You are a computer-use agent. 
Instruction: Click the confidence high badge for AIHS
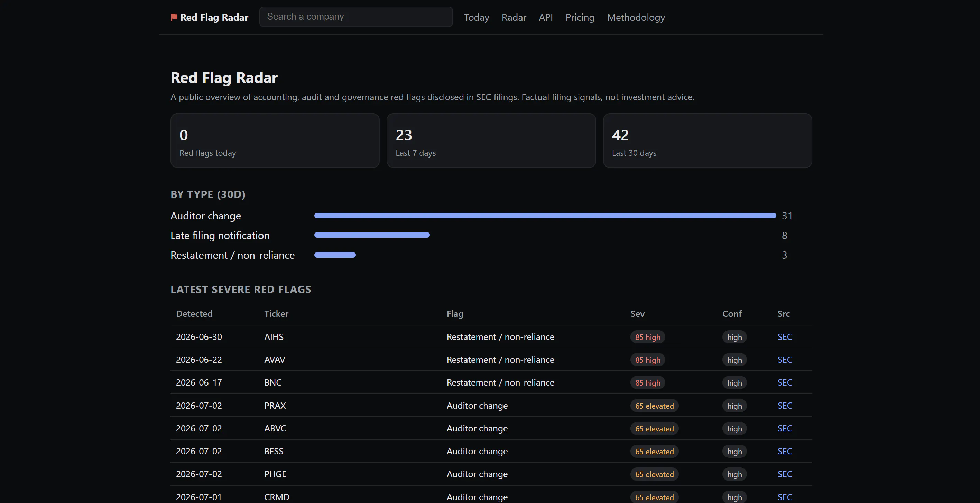(734, 337)
